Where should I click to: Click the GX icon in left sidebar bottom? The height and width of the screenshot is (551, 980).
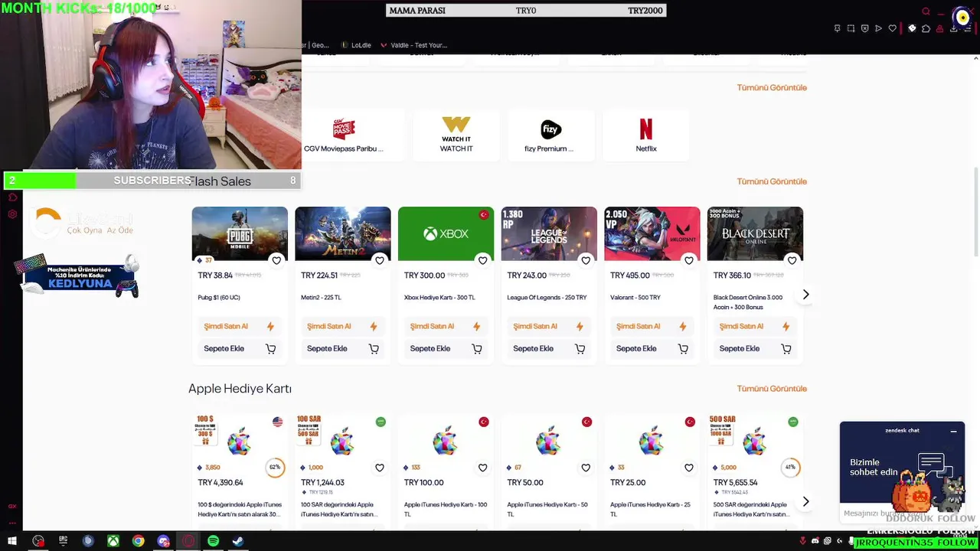(x=12, y=506)
